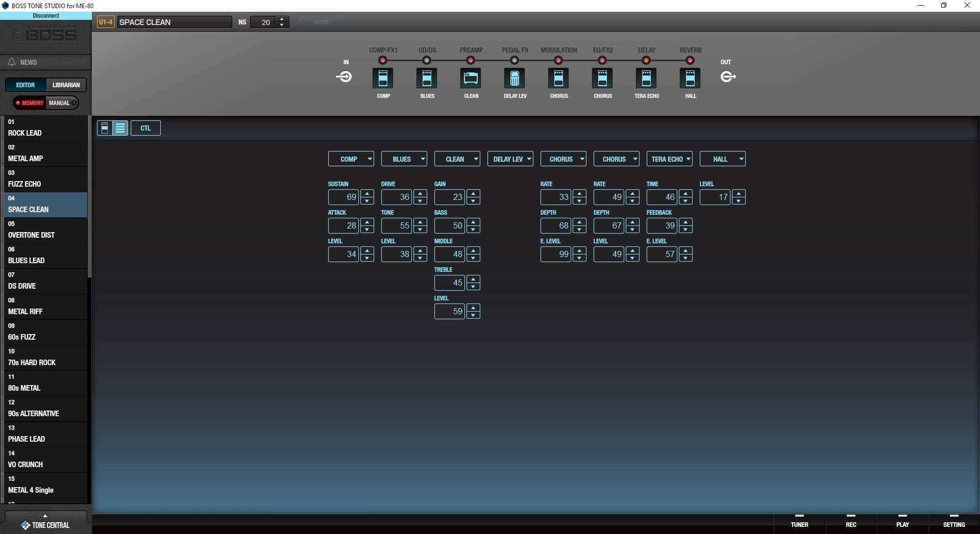The height and width of the screenshot is (534, 980).
Task: Click the Disconnect button
Action: pyautogui.click(x=46, y=16)
